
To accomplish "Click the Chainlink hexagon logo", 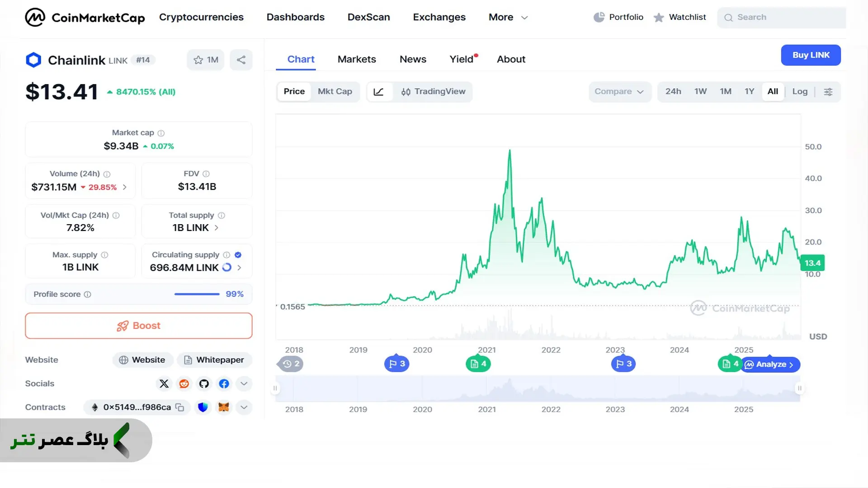I will [33, 60].
